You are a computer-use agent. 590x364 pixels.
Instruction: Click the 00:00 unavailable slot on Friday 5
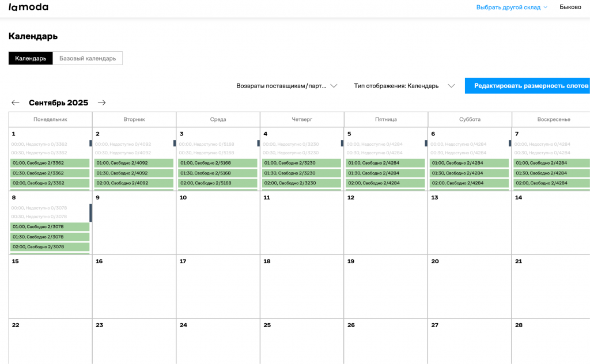coord(384,144)
